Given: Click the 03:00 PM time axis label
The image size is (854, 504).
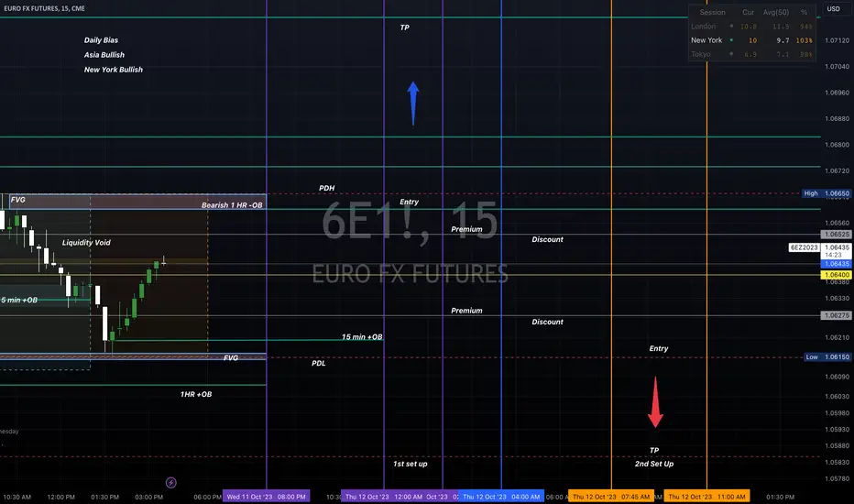Looking at the screenshot, I should click(148, 497).
